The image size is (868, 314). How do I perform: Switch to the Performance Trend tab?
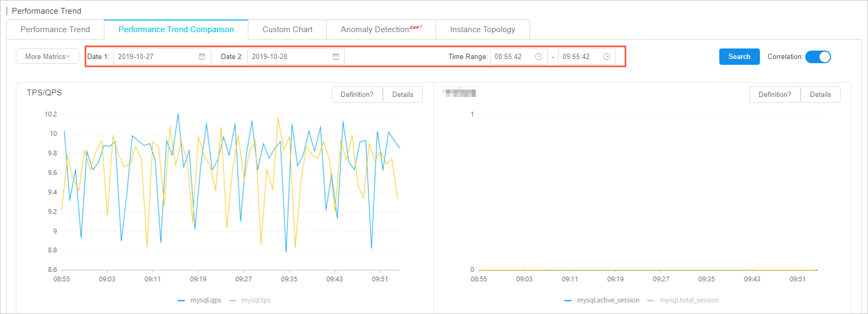(x=55, y=30)
